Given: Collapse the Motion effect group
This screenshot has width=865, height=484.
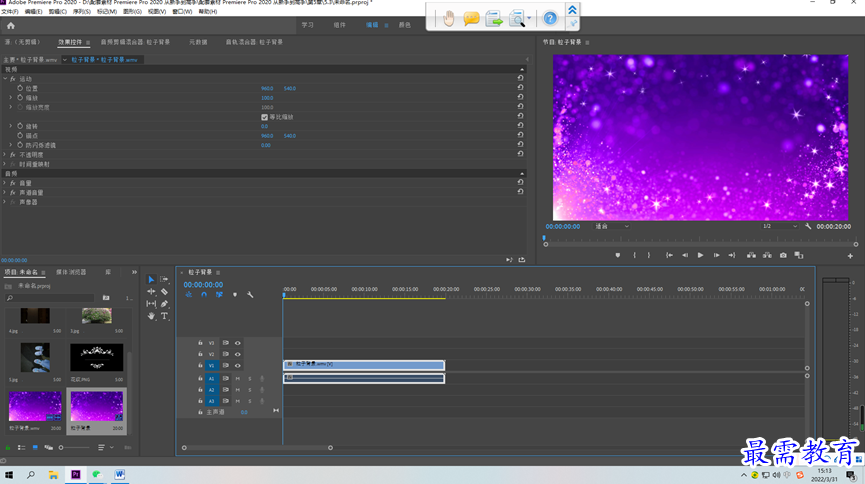Looking at the screenshot, I should (5, 79).
